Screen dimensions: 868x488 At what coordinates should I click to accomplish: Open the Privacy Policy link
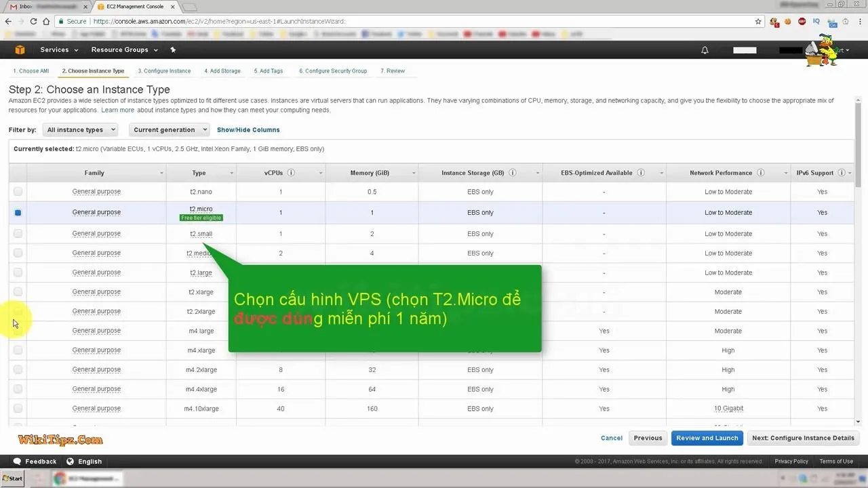(x=791, y=462)
